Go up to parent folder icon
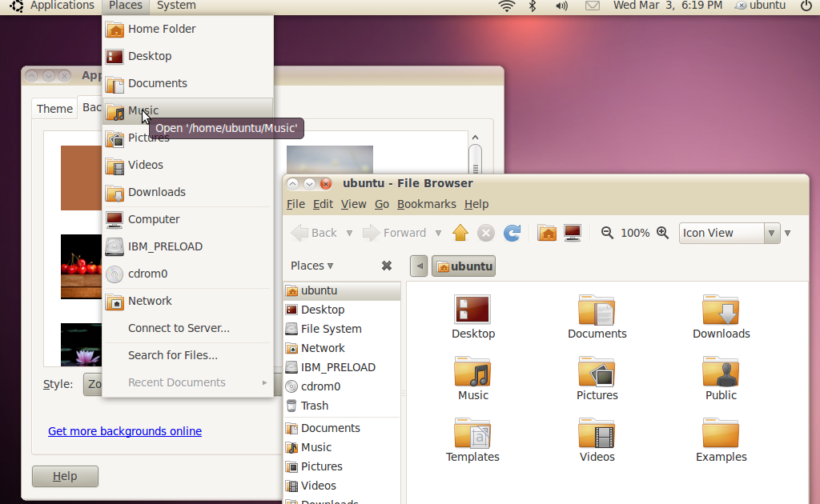The image size is (820, 504). pos(460,233)
